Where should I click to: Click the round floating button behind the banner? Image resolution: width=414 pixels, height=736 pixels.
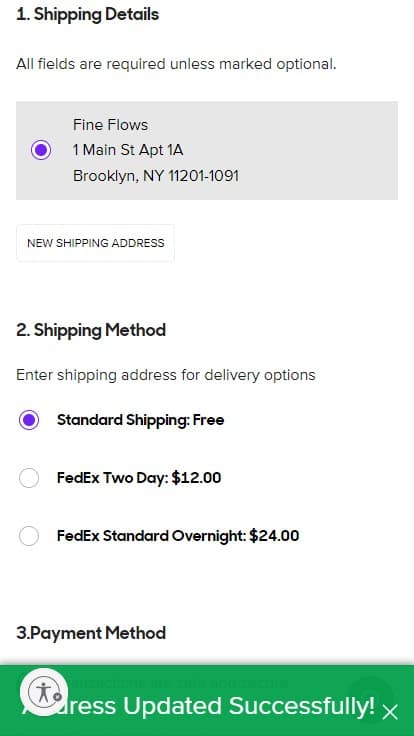click(371, 697)
